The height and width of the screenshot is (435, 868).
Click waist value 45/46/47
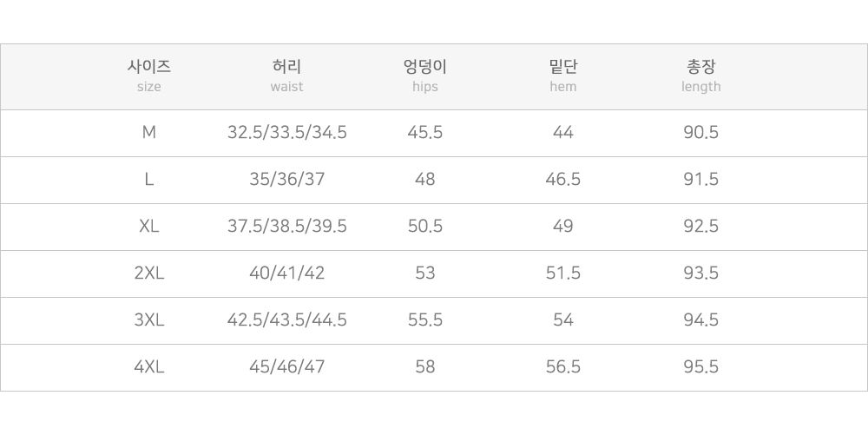(x=286, y=366)
